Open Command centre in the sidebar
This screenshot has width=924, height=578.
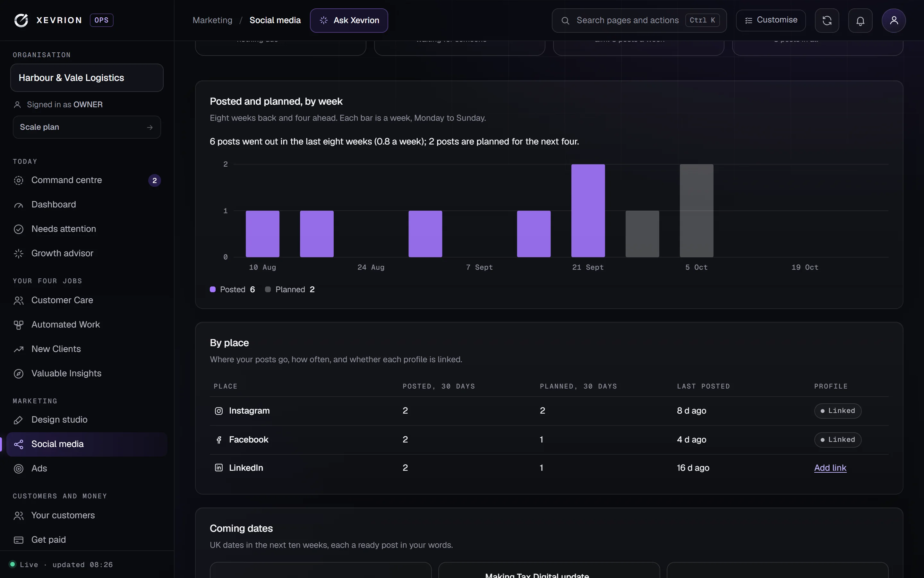tap(87, 180)
